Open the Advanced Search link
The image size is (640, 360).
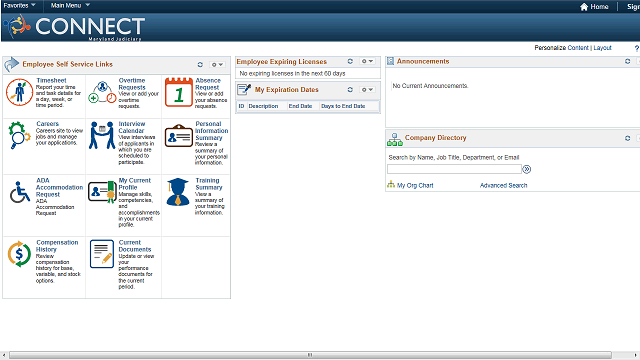(x=503, y=185)
